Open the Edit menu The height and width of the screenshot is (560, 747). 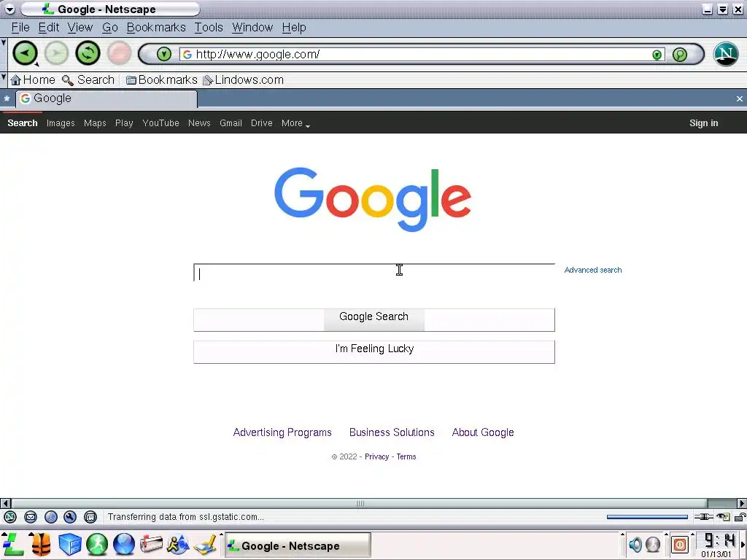click(x=49, y=28)
